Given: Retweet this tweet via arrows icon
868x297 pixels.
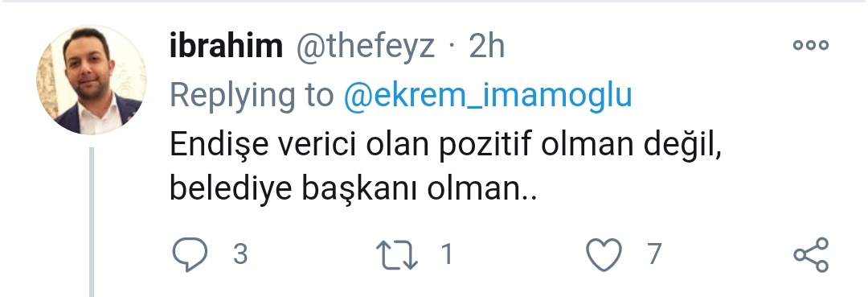Looking at the screenshot, I should pyautogui.click(x=397, y=255).
